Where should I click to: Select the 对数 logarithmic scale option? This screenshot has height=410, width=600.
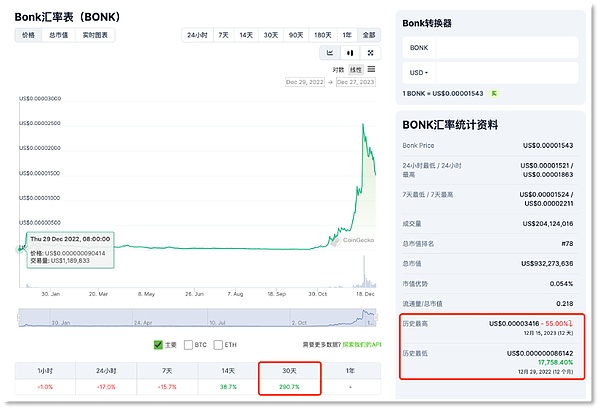[338, 69]
